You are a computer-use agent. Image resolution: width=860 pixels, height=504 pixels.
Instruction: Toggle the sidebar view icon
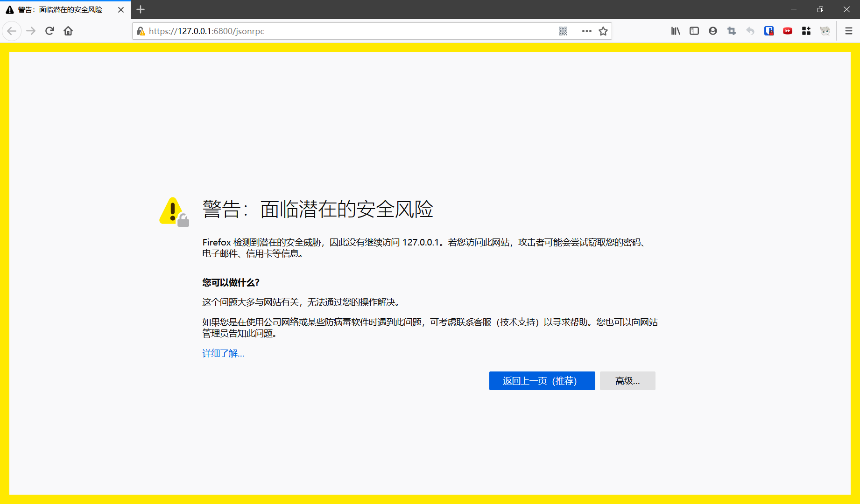click(694, 31)
